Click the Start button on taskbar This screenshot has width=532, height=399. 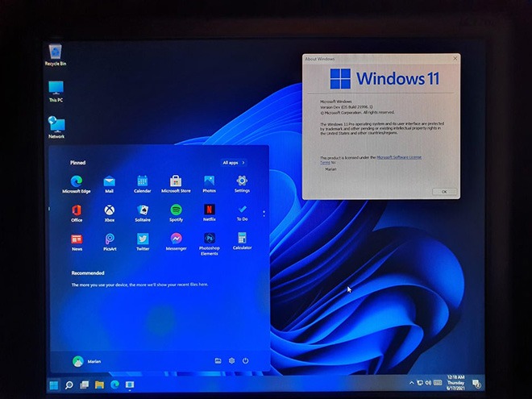[x=54, y=384]
